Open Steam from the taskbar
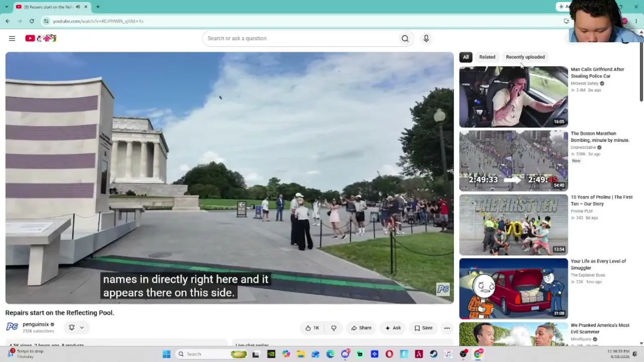 click(434, 354)
